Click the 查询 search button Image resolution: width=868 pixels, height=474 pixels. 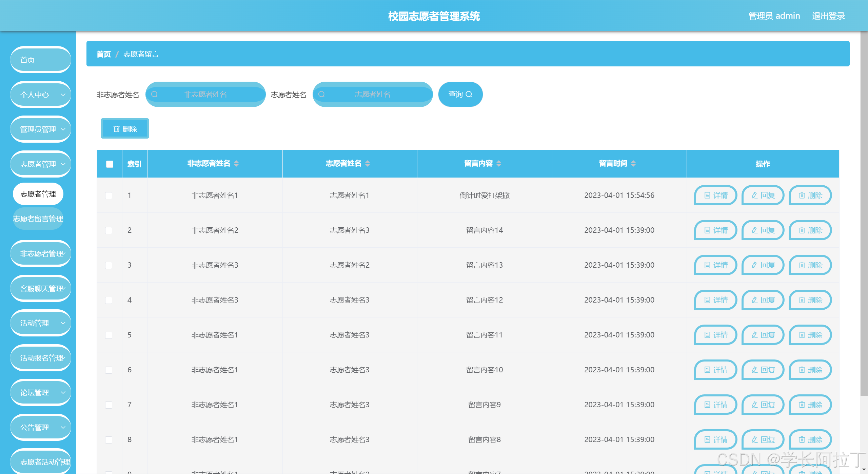[x=460, y=95]
